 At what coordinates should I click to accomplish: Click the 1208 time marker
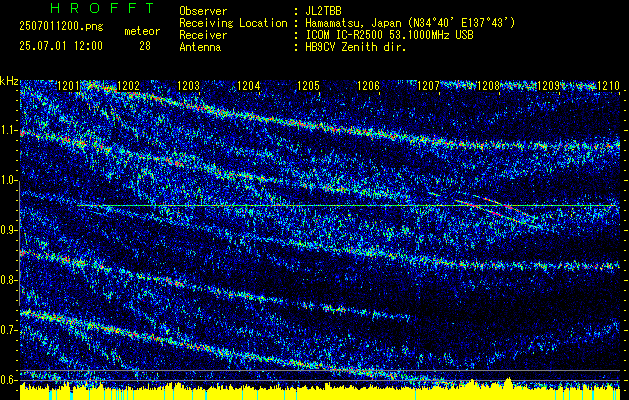pos(488,86)
